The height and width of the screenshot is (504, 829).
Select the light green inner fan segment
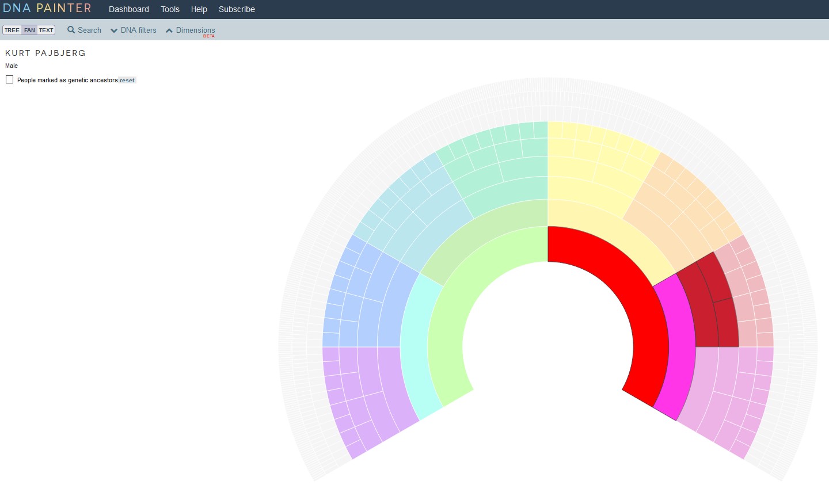(x=461, y=288)
